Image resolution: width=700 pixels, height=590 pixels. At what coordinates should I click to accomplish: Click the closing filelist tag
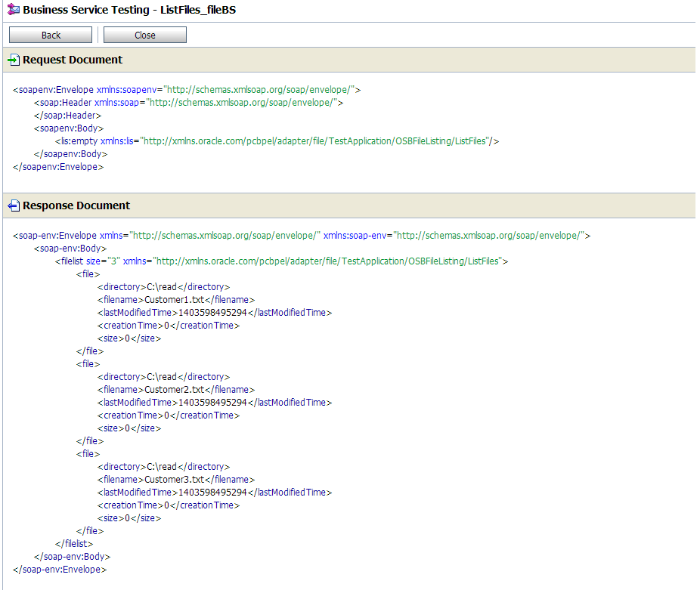(73, 544)
